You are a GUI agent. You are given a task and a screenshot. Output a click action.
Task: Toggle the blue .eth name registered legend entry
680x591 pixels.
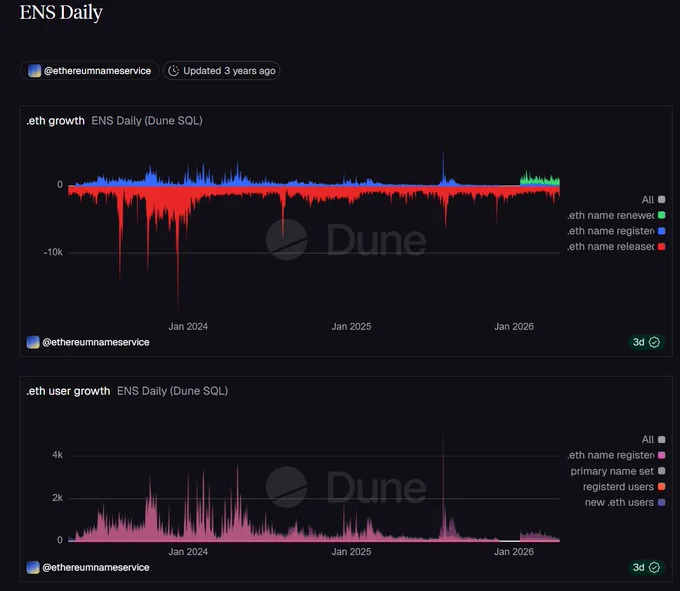pyautogui.click(x=616, y=231)
